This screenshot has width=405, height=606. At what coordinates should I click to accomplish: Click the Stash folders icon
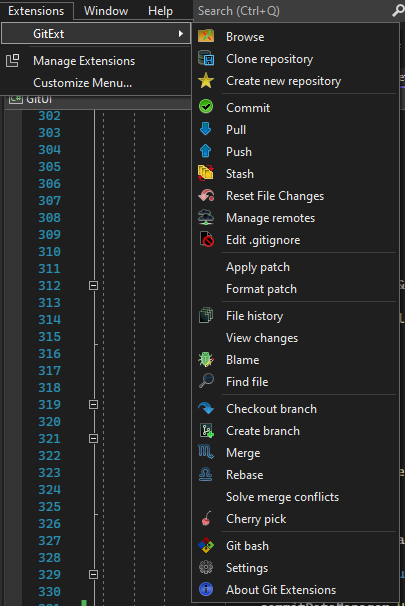[206, 173]
